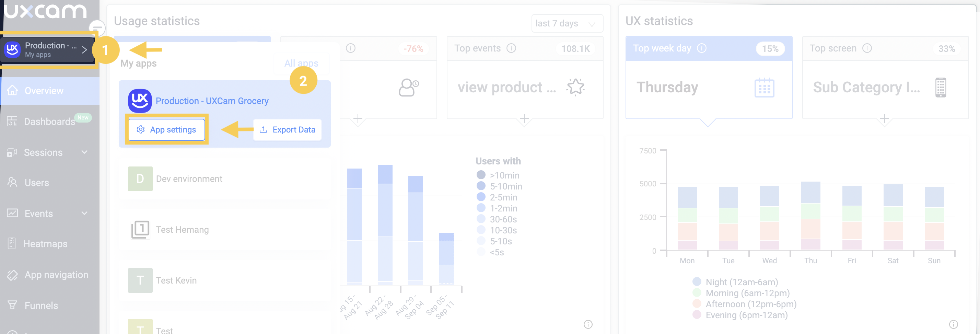Toggle the 30-60s legend entry
This screenshot has height=334, width=980.
pos(497,219)
